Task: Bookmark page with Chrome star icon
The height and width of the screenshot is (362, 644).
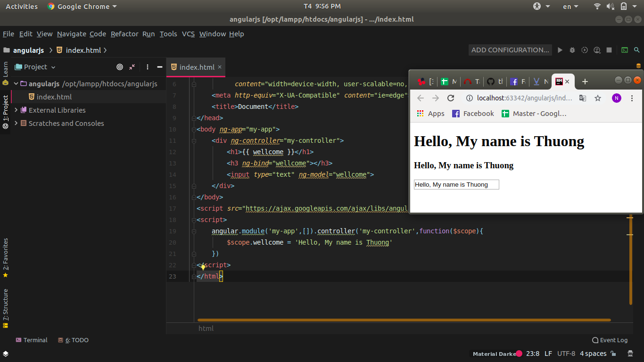Action: 598,98
